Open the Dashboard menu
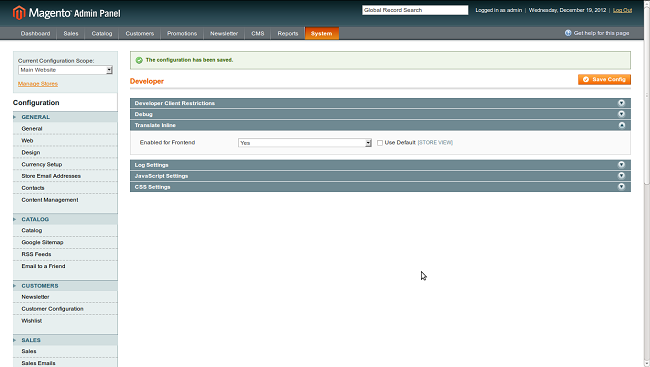 pos(35,33)
